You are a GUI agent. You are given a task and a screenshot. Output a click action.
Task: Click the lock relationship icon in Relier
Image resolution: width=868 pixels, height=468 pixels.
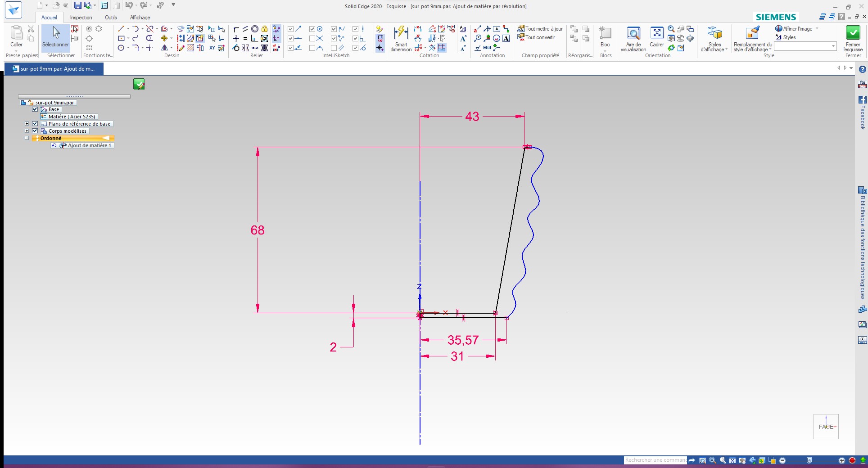tap(265, 29)
